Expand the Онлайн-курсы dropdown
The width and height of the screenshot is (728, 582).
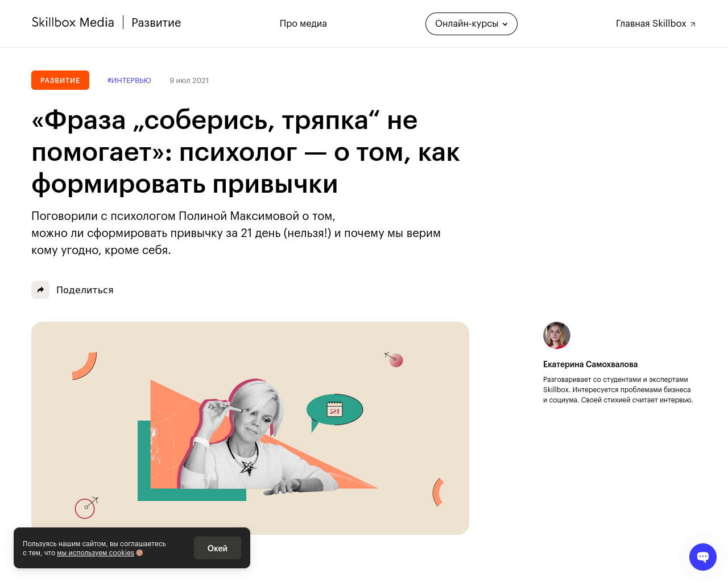(471, 24)
